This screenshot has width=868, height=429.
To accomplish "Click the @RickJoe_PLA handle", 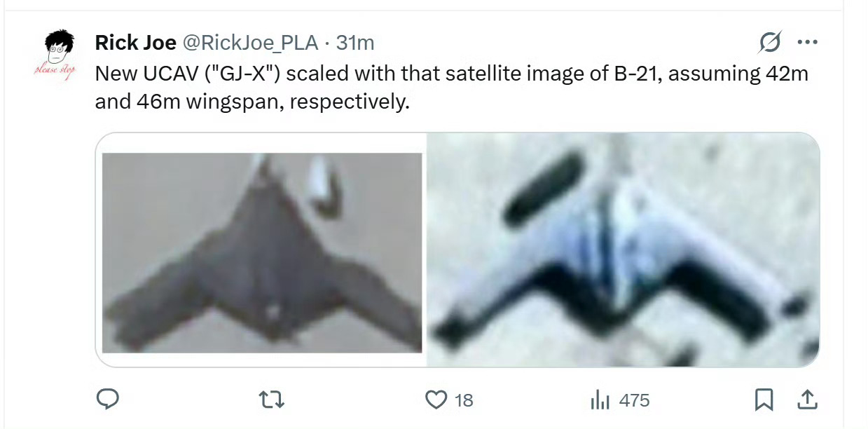I will click(x=250, y=43).
